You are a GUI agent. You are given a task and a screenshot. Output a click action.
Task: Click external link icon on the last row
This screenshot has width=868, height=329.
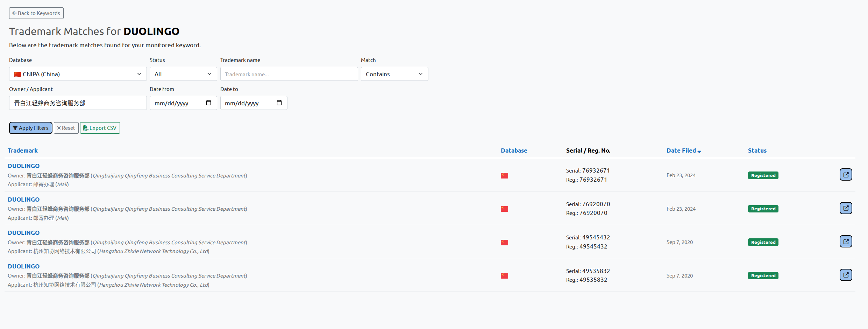[846, 275]
